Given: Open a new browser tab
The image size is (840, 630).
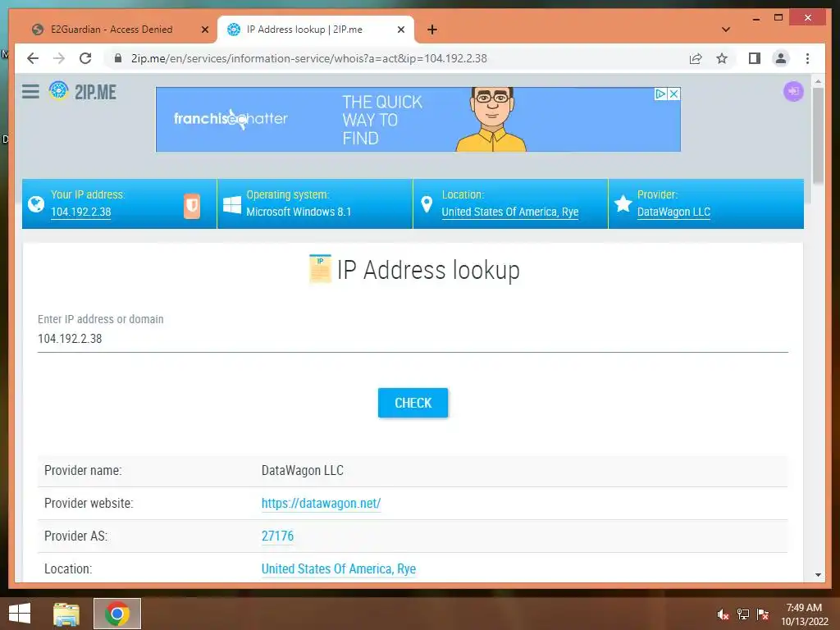Looking at the screenshot, I should (432, 30).
